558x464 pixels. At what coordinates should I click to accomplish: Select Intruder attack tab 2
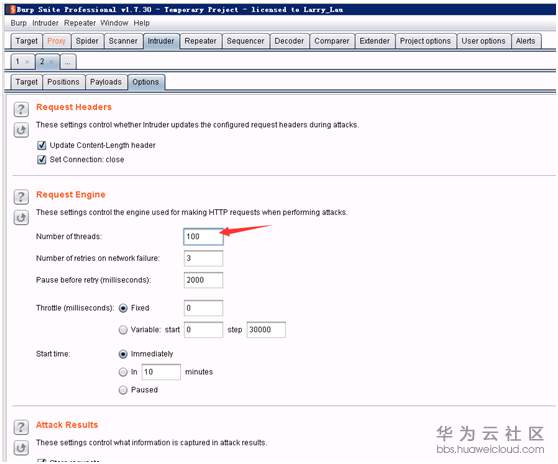47,62
